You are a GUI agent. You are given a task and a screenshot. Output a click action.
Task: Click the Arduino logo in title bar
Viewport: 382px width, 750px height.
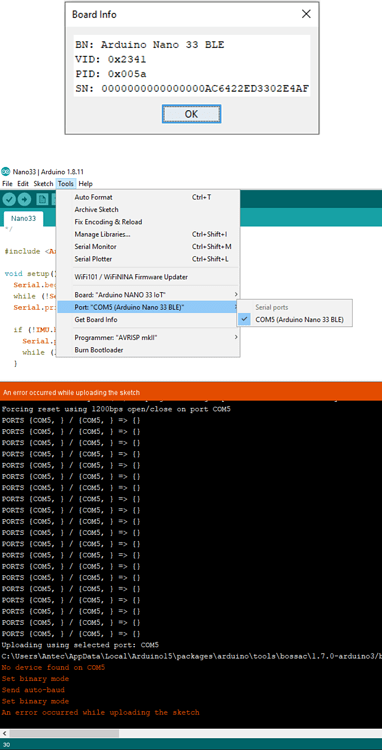5,172
